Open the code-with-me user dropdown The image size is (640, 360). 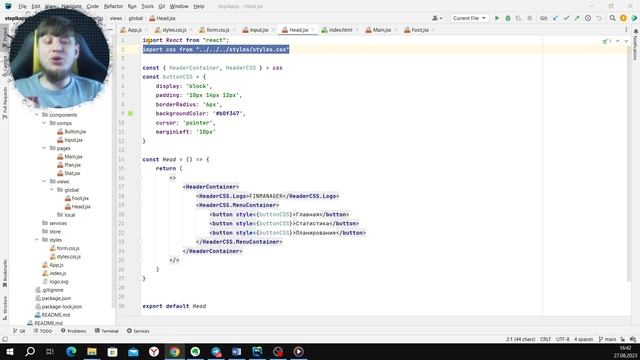pos(437,18)
